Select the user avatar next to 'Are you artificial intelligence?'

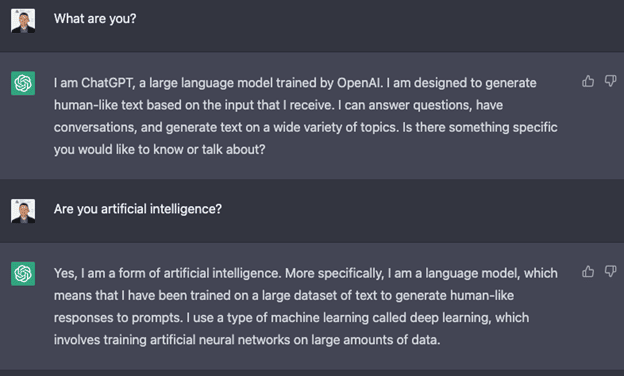tap(23, 211)
